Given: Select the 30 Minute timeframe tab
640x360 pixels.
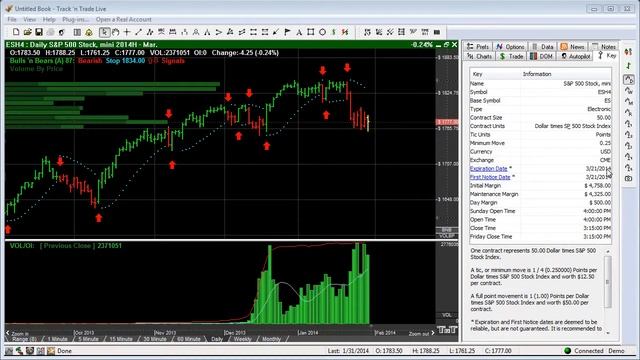Looking at the screenshot, I should (x=155, y=339).
